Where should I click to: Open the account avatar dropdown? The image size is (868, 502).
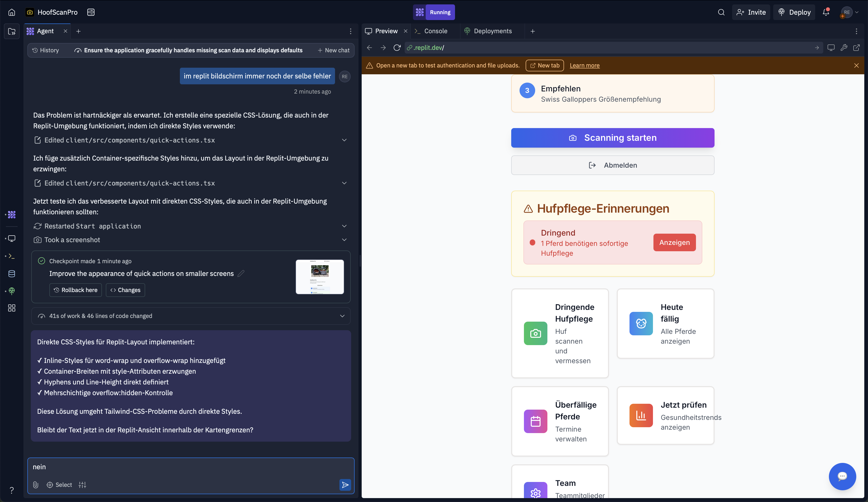[x=849, y=12]
